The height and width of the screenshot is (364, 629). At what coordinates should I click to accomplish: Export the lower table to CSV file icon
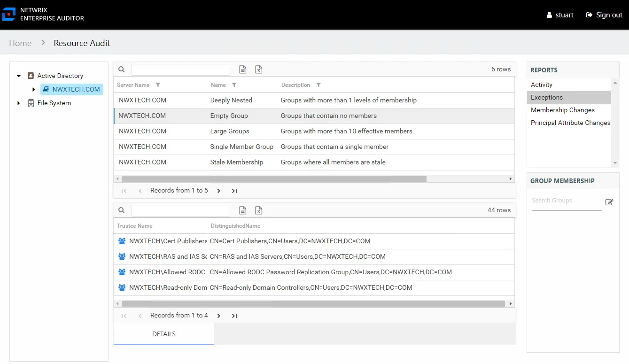click(243, 210)
